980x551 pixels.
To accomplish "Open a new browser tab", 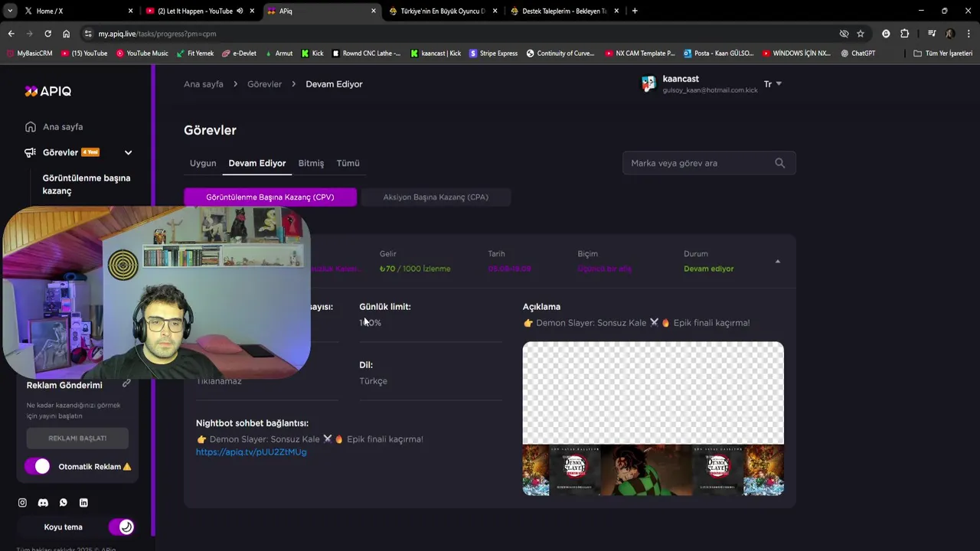I will (635, 11).
